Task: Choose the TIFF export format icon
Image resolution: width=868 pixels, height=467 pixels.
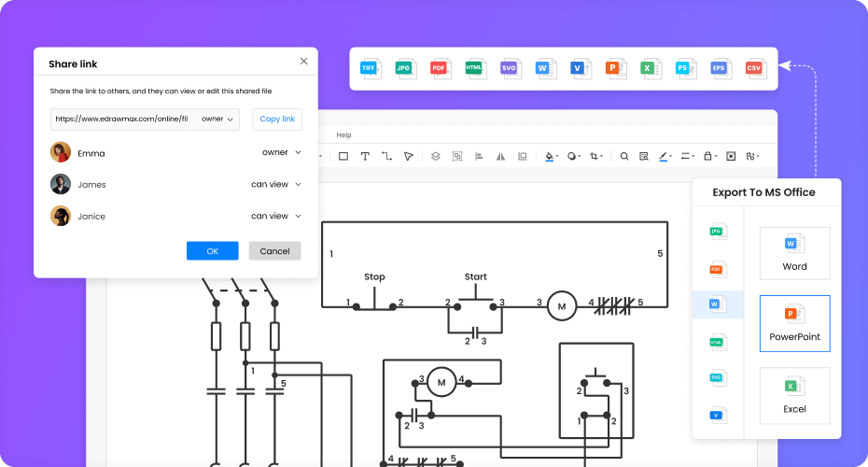Action: tap(369, 68)
